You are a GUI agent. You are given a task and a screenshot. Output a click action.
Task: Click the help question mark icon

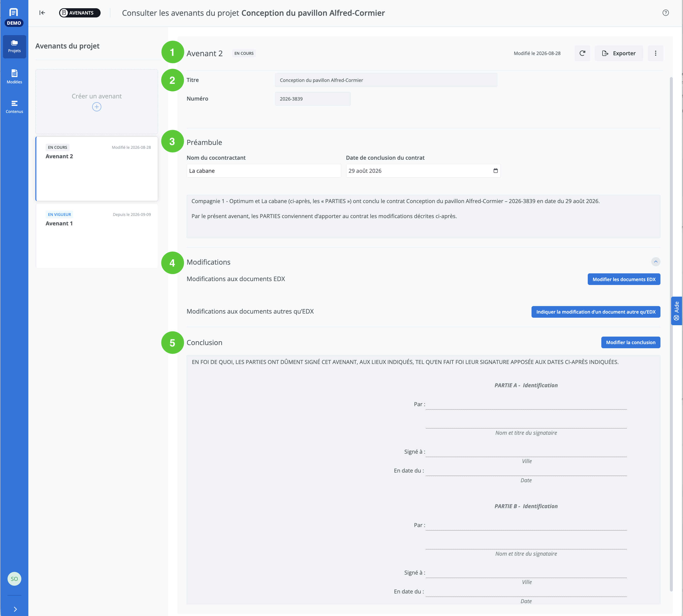(x=665, y=13)
